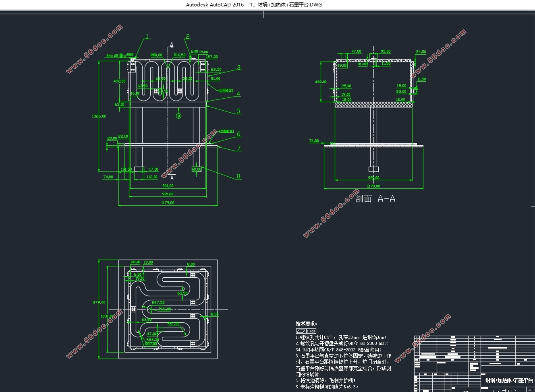Click part balloon number 1

tap(147, 37)
